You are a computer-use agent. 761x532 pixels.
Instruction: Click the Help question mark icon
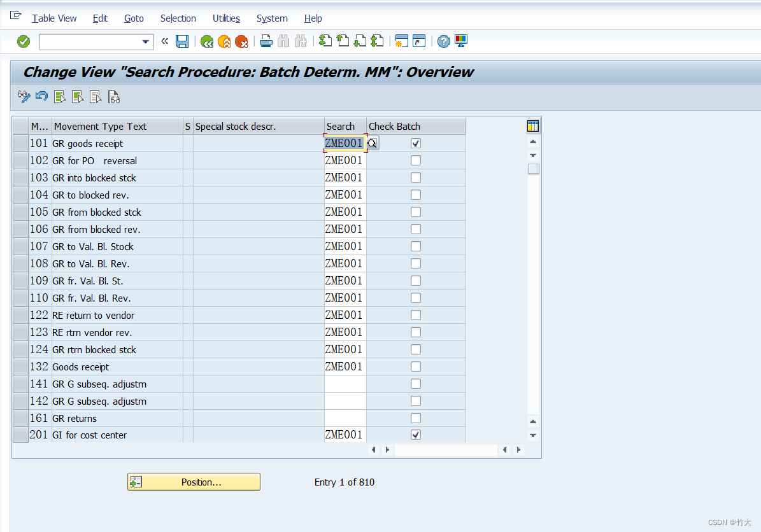coord(444,42)
